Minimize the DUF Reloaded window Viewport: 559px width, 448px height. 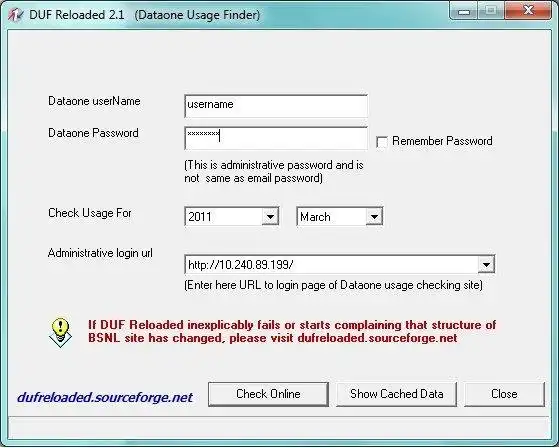(464, 12)
